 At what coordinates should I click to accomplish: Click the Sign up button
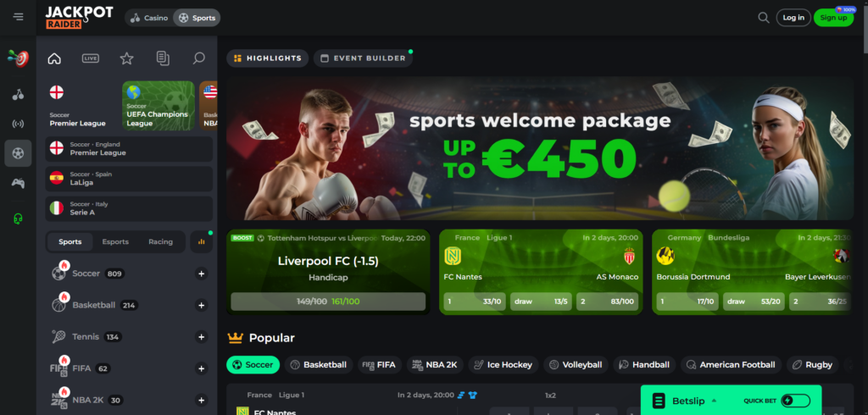(833, 18)
